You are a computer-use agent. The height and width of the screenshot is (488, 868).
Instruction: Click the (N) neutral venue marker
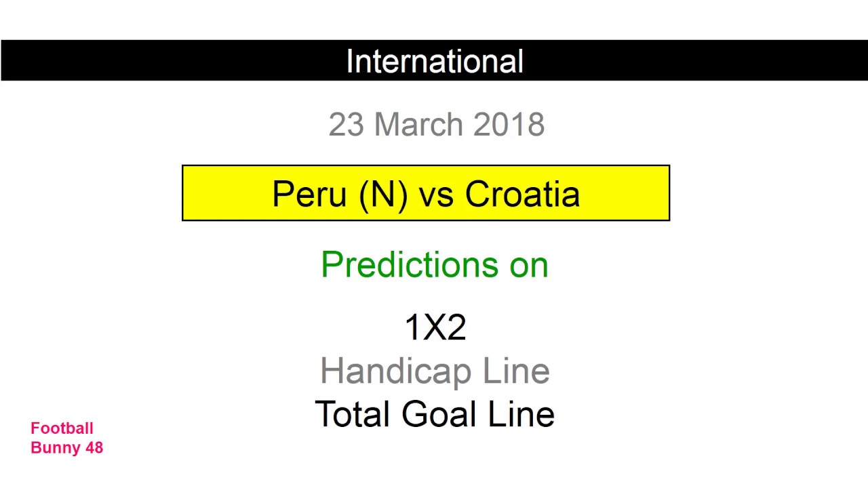[x=384, y=195]
